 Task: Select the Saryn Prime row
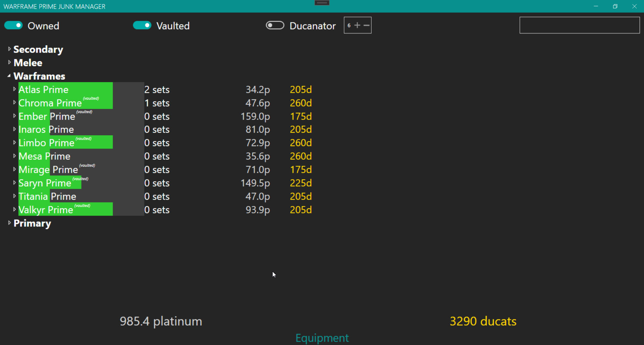[x=165, y=183]
